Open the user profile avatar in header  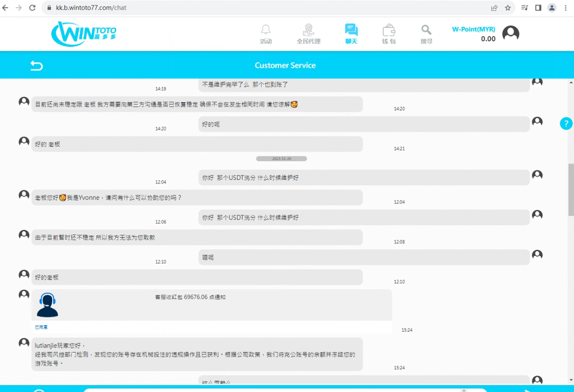[x=510, y=34]
